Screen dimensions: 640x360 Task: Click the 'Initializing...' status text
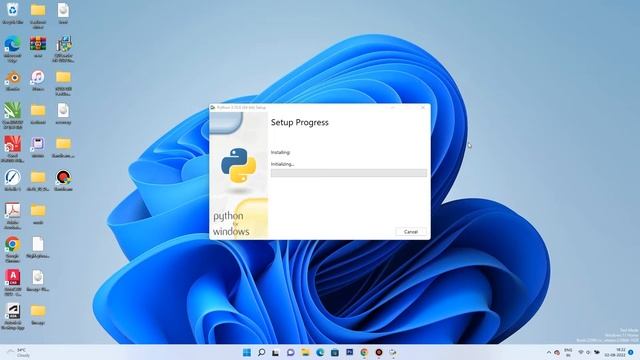282,164
